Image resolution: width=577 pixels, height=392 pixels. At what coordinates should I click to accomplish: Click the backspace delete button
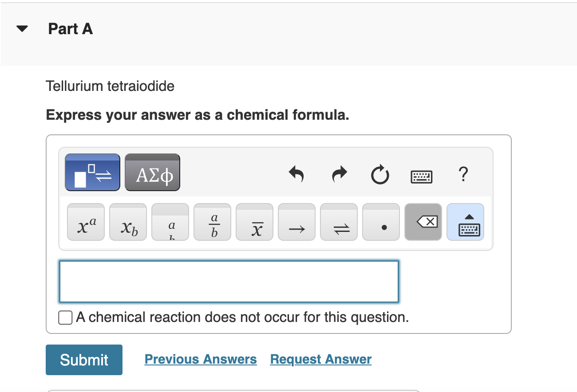[x=423, y=222]
